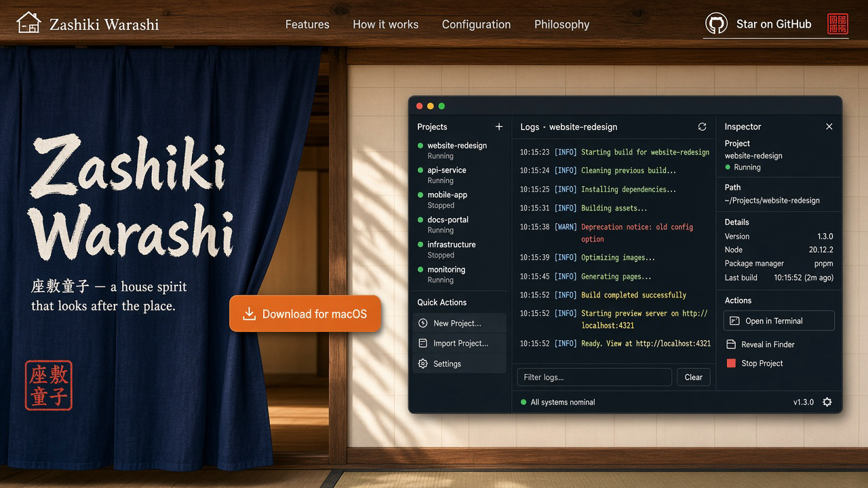Click the download arrow icon on orange button
Viewport: 868px width, 488px height.
coord(249,314)
